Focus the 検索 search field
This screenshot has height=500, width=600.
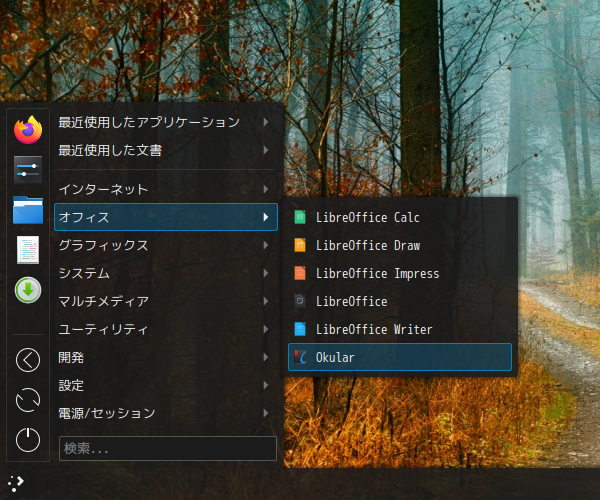coord(168,448)
